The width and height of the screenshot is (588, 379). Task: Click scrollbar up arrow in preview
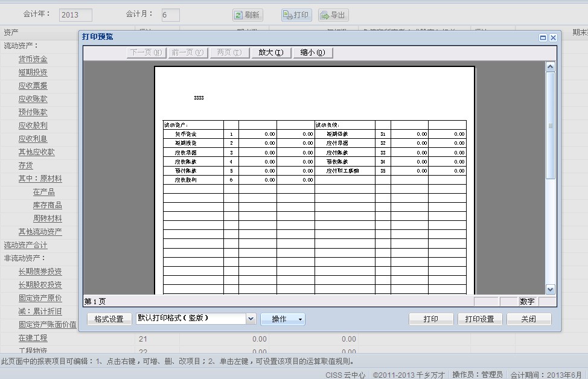coord(550,67)
